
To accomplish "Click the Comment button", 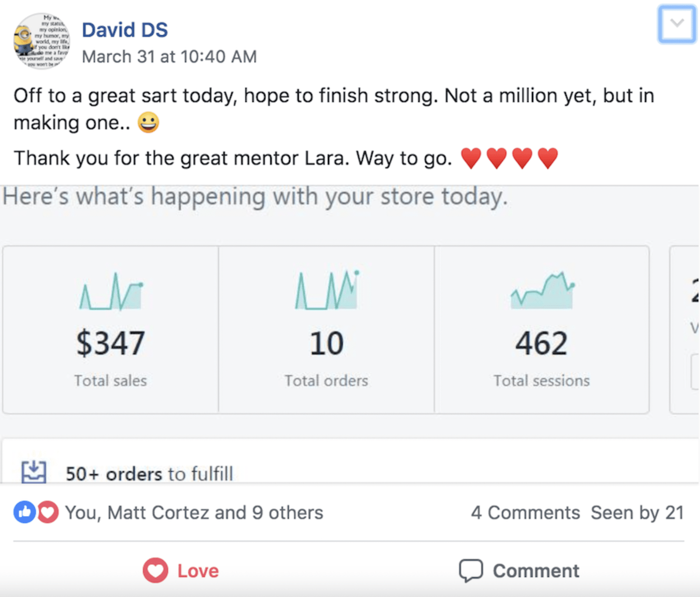I will pyautogui.click(x=519, y=570).
